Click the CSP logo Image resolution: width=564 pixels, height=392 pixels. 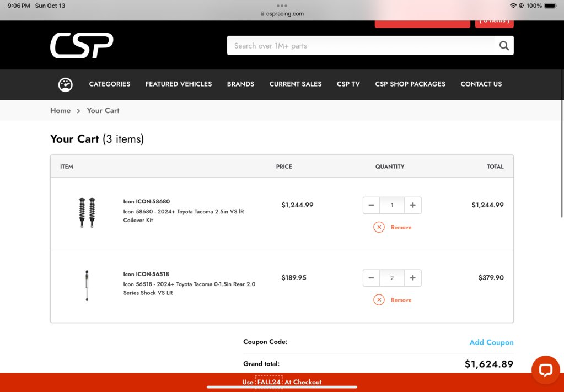click(82, 45)
